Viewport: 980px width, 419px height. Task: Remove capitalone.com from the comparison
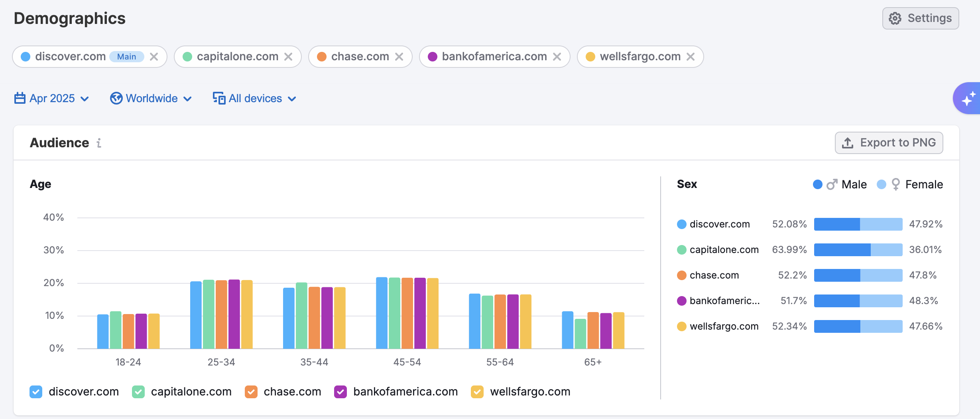(x=288, y=57)
